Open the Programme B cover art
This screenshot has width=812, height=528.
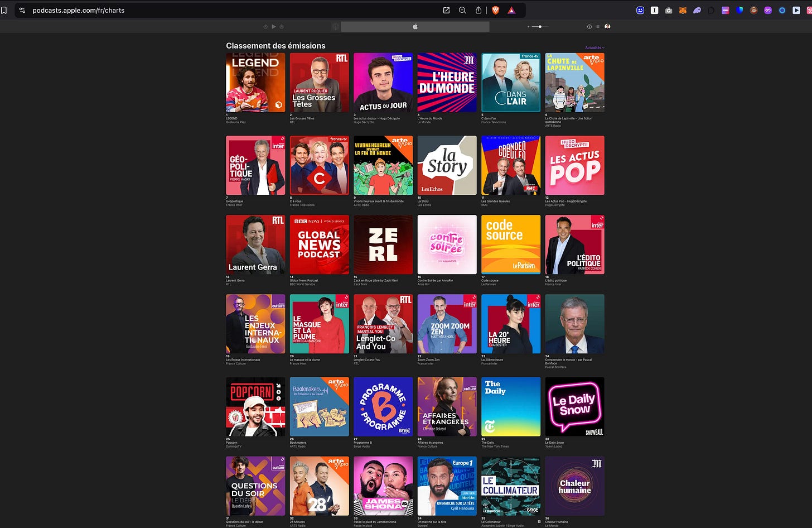383,407
